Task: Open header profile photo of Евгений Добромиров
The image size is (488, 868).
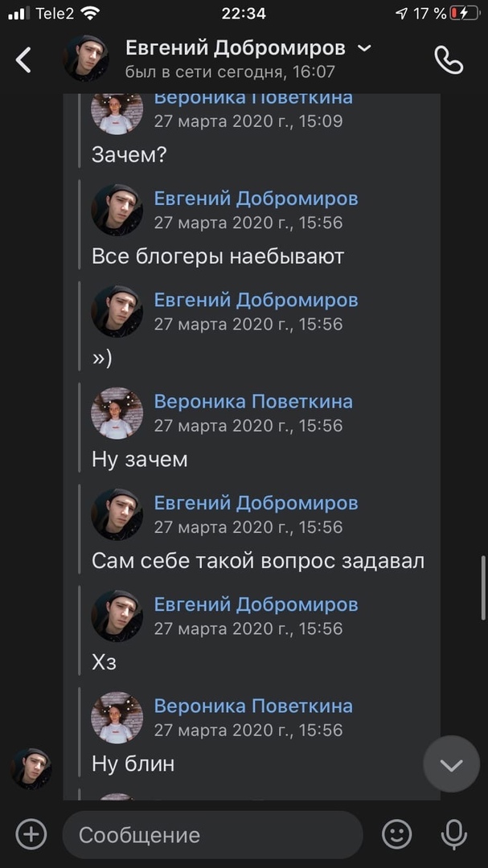Action: pyautogui.click(x=86, y=59)
